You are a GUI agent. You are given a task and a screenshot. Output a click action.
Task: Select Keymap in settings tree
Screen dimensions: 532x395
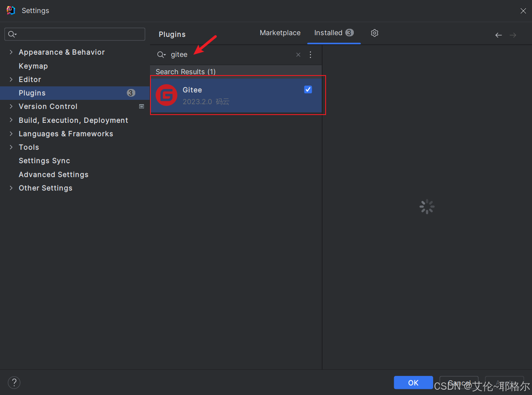coord(33,66)
